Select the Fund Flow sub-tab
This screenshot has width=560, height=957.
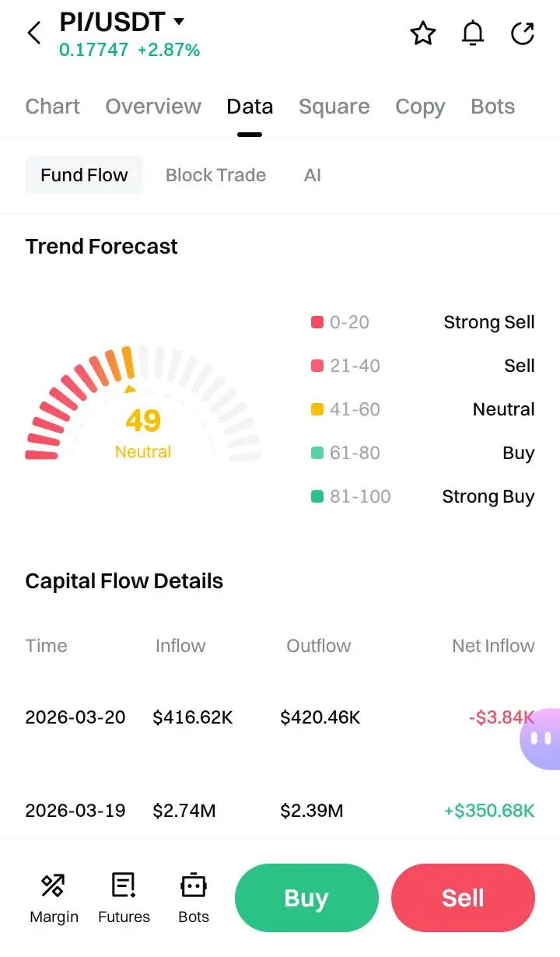click(x=84, y=175)
